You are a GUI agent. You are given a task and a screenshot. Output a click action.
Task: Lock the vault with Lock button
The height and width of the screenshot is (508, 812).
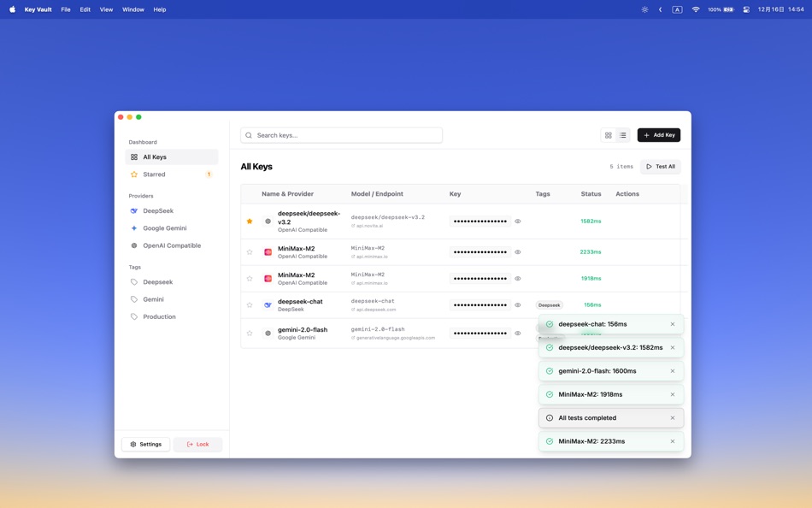click(x=197, y=444)
